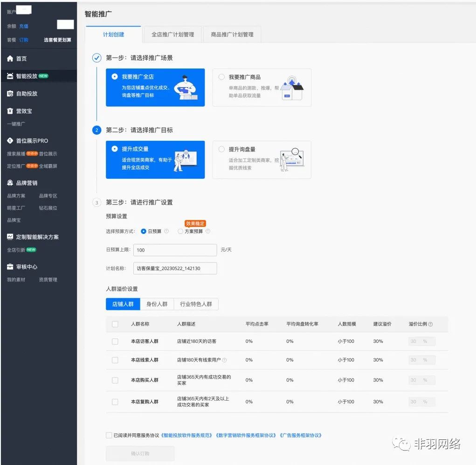Select the 我要推广商品 radio option
Viewport: 476px width, 465px height.
221,77
